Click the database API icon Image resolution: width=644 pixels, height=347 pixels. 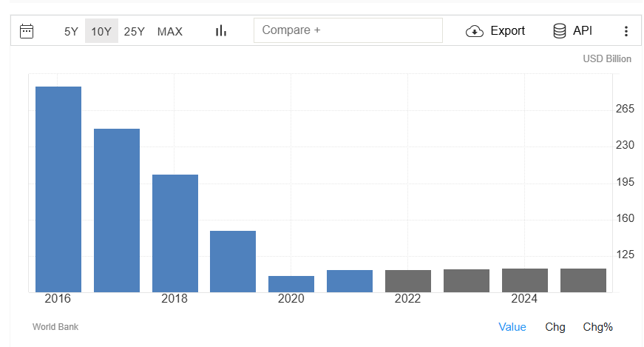[560, 31]
